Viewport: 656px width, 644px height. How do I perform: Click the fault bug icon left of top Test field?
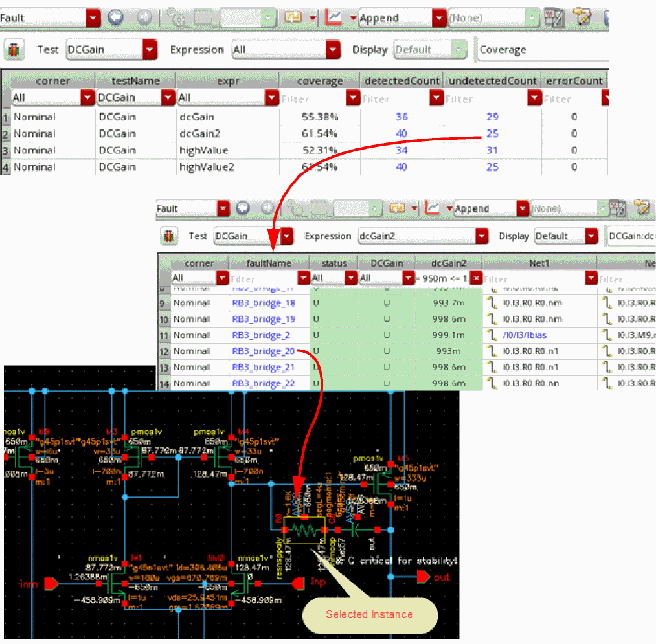(x=14, y=49)
